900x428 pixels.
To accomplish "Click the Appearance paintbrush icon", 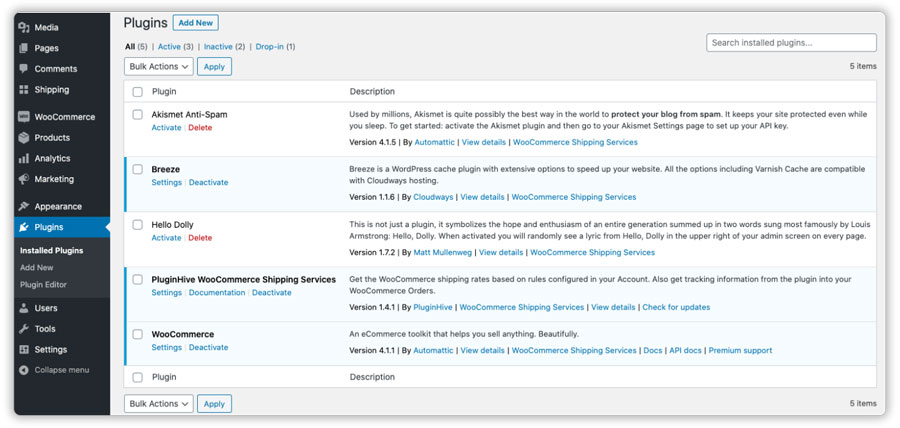I will tap(24, 206).
